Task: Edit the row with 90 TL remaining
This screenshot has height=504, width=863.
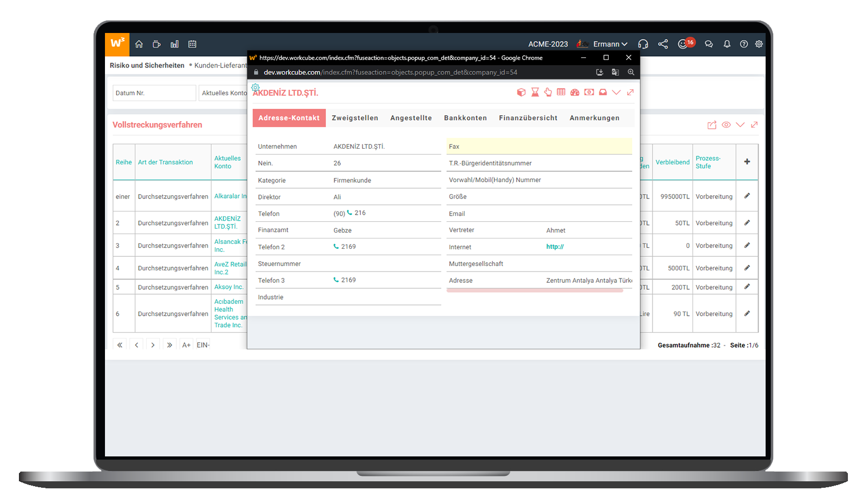Action: (747, 313)
